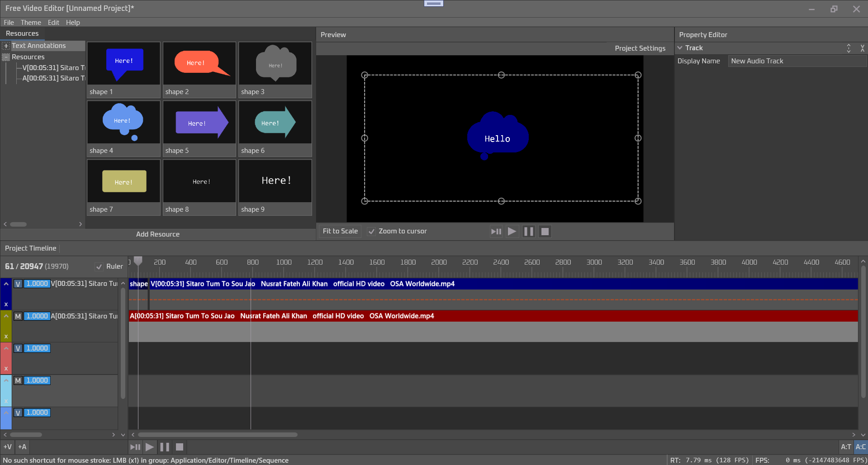Open the File menu
The height and width of the screenshot is (465, 868).
[9, 23]
